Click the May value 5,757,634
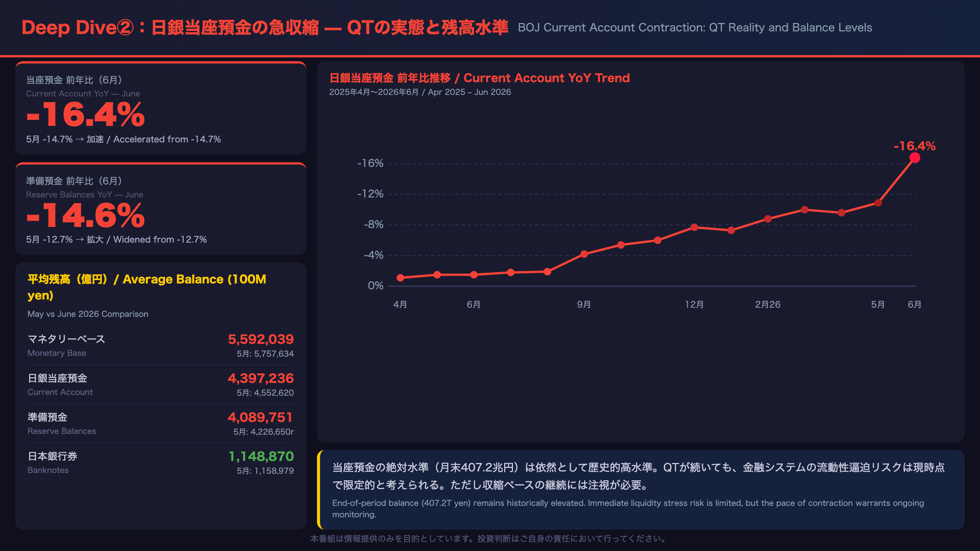Image resolution: width=980 pixels, height=551 pixels. point(265,354)
